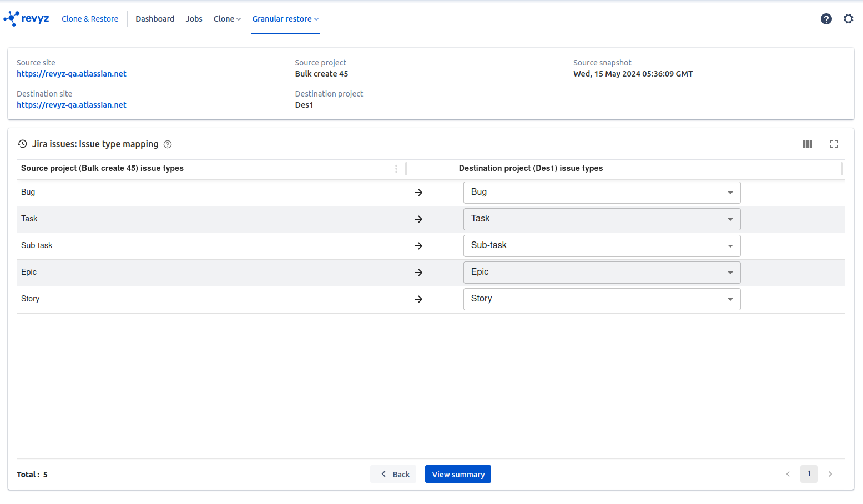Go to the next page arrow
This screenshot has height=504, width=863.
tap(830, 474)
